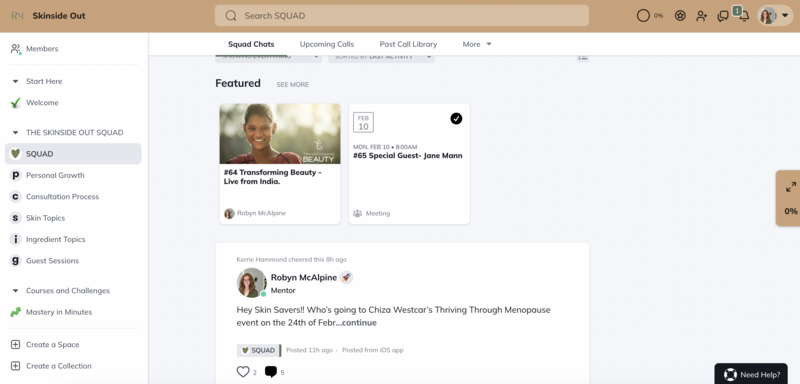Click the 0% side panel progress
The height and width of the screenshot is (384, 800).
pyautogui.click(x=791, y=211)
